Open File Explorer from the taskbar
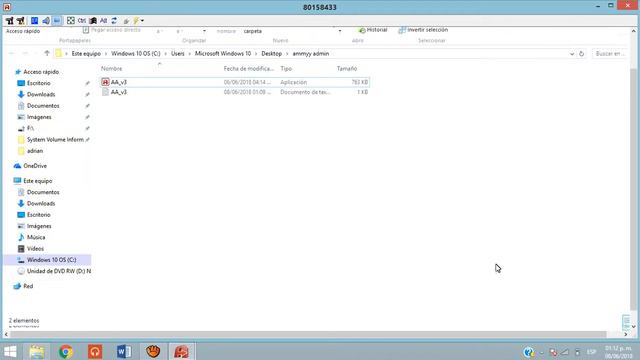Image resolution: width=640 pixels, height=360 pixels. [37, 351]
